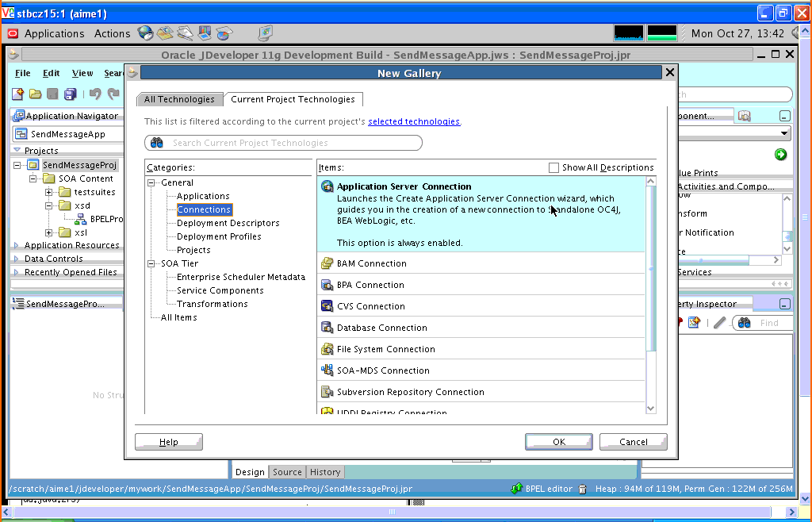This screenshot has height=522, width=812.
Task: Collapse the General category node
Action: click(x=151, y=182)
